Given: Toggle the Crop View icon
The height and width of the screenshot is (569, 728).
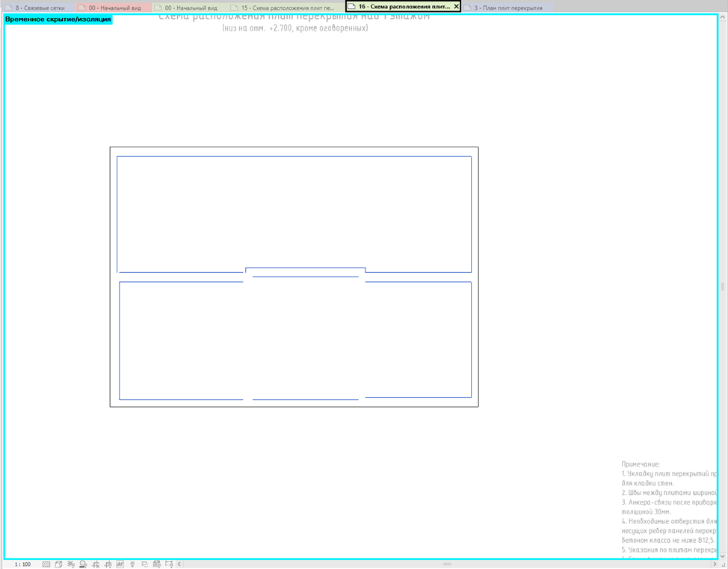Looking at the screenshot, I should click(x=96, y=565).
